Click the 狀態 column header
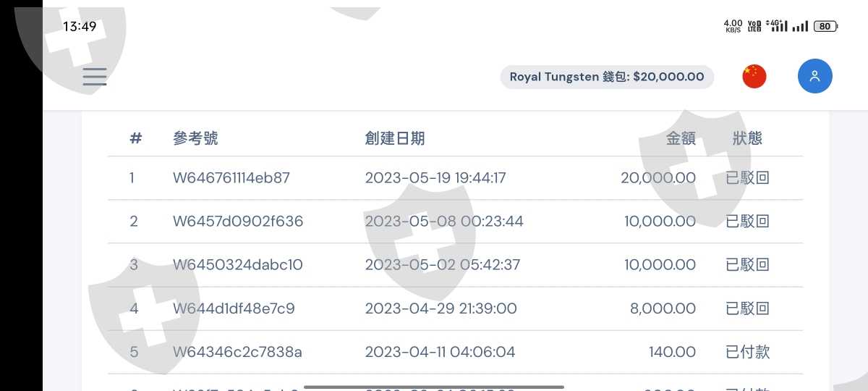 747,138
